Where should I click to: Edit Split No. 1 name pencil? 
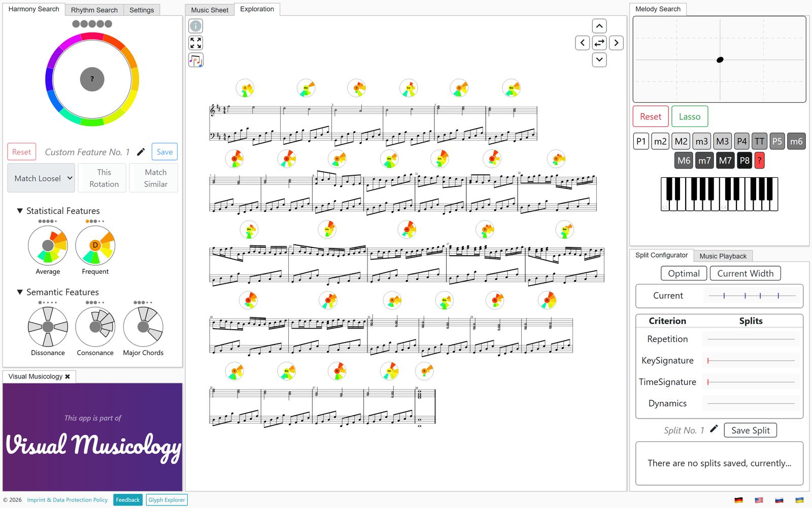click(x=714, y=429)
